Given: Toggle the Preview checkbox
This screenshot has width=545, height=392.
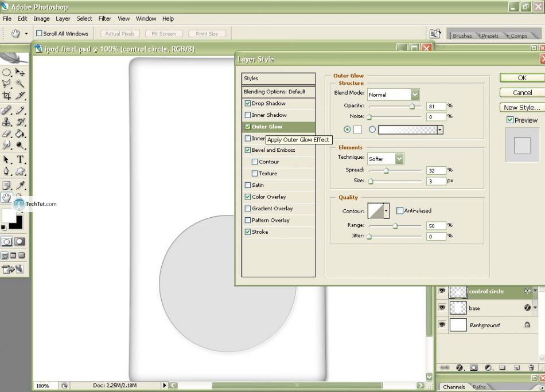Looking at the screenshot, I should click(510, 120).
